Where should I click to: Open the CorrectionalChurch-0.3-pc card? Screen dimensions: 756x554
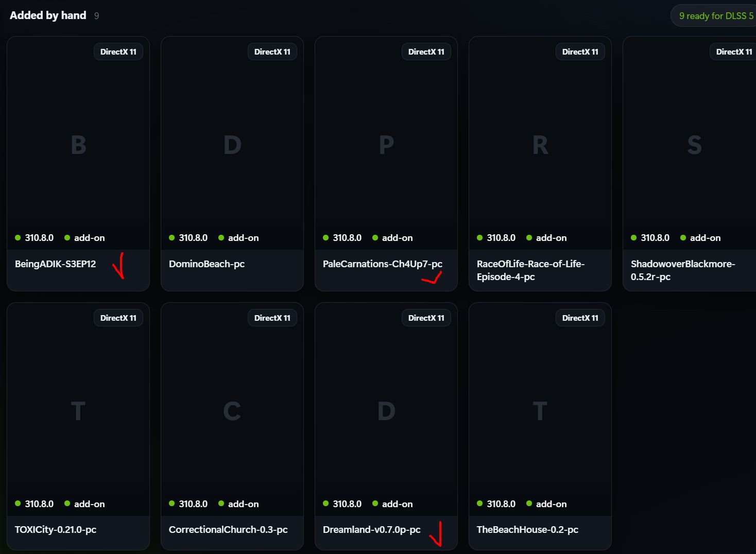click(232, 426)
